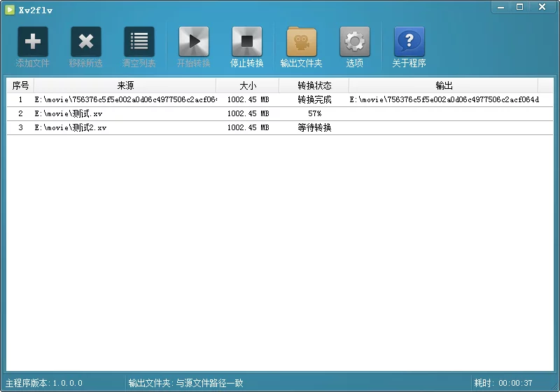Click size cell of 测试2.xv row
This screenshot has height=392, width=560.
[x=248, y=127]
